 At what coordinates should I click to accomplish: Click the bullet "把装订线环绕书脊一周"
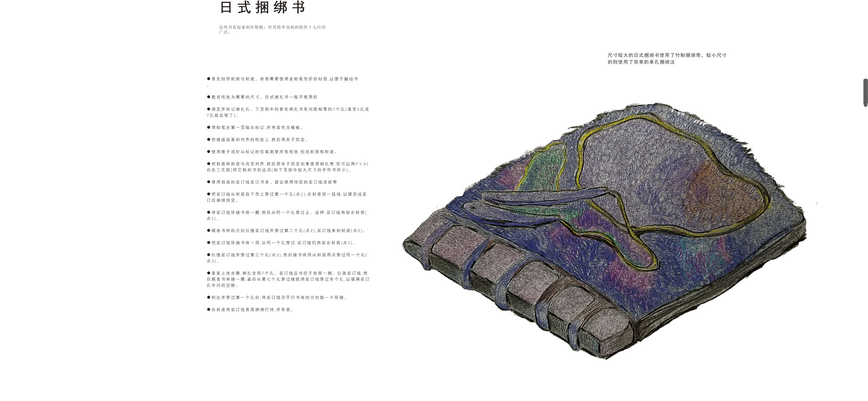coord(281,243)
